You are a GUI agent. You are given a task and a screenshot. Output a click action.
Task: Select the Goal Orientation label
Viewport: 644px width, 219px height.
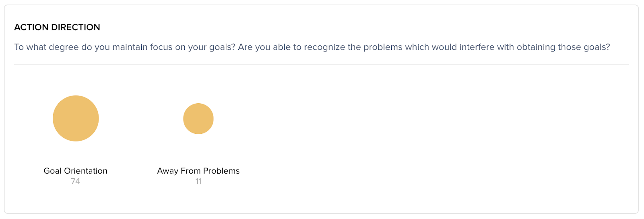[x=75, y=171]
